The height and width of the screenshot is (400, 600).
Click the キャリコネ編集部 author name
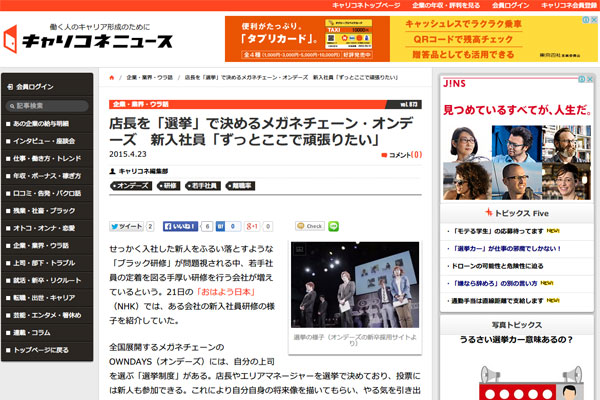(143, 171)
